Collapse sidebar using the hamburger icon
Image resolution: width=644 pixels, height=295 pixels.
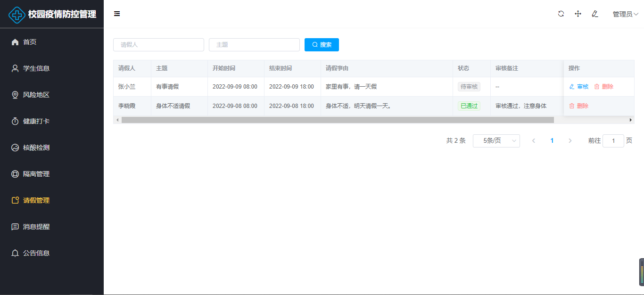tap(117, 14)
